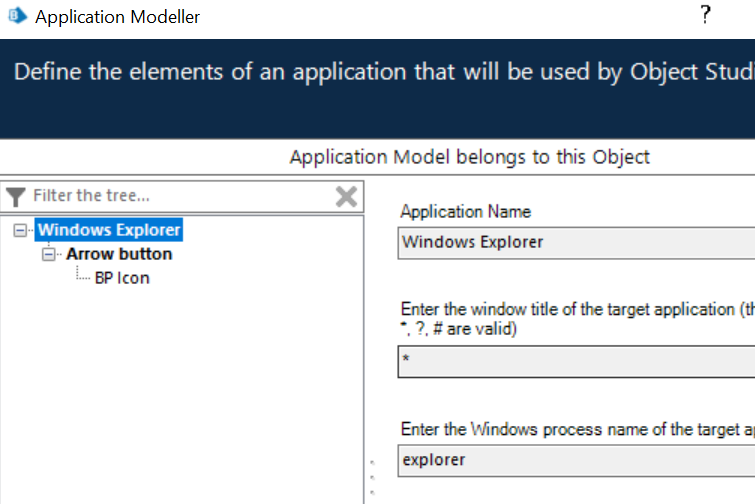Clear the tree filter with X
Screen dimensions: 755x504
click(346, 196)
